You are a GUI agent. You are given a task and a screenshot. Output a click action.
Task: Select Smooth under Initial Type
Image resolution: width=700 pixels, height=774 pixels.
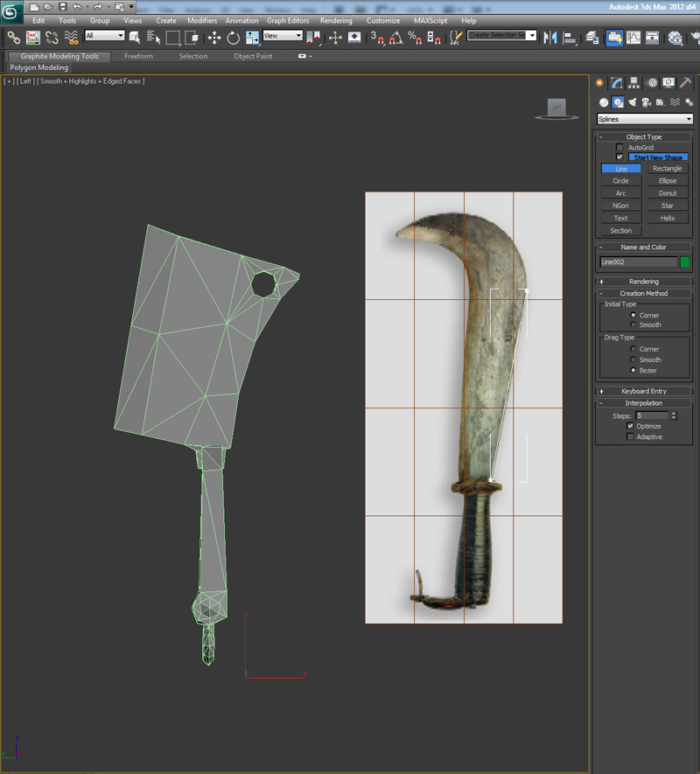633,324
